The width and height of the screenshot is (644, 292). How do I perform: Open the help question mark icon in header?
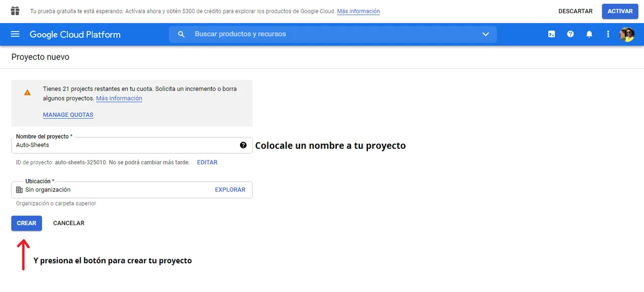(570, 34)
